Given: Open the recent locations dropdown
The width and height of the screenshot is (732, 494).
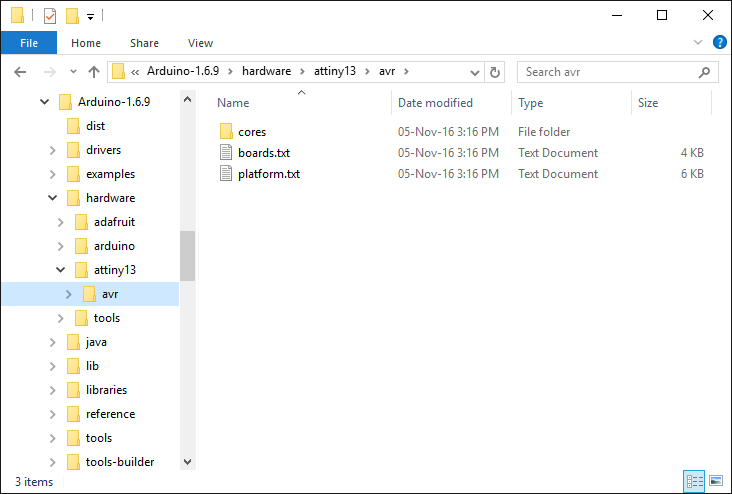Looking at the screenshot, I should 73,72.
